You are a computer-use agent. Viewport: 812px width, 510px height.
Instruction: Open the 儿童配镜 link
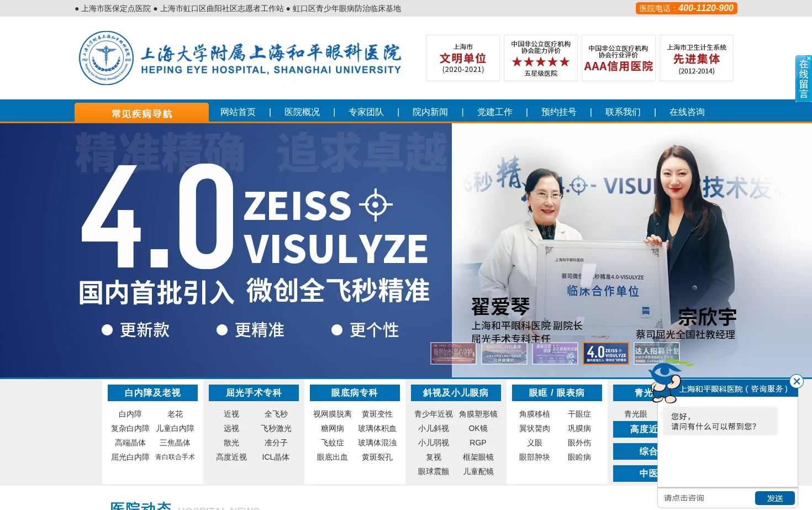pos(478,471)
